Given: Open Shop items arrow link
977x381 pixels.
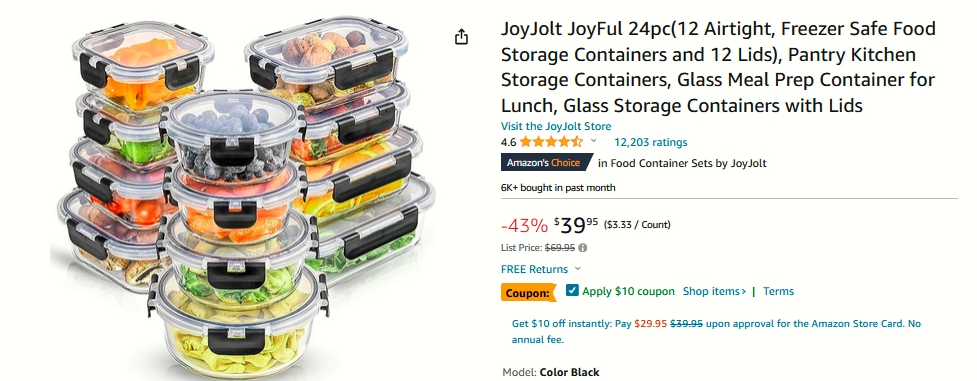Looking at the screenshot, I should click(x=715, y=291).
